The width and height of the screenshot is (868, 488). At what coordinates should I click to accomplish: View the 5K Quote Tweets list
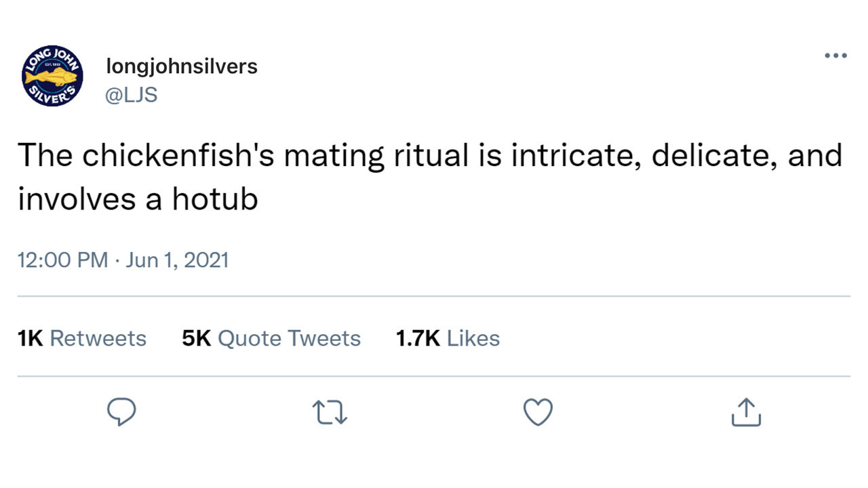[x=271, y=338]
